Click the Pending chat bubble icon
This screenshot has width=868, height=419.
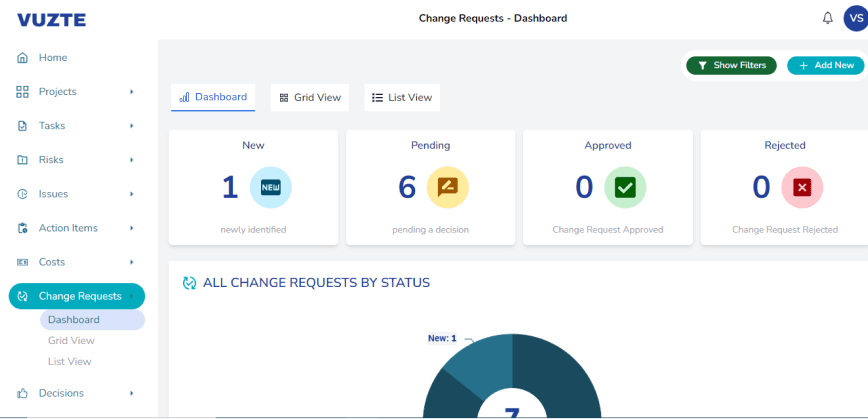[447, 187]
